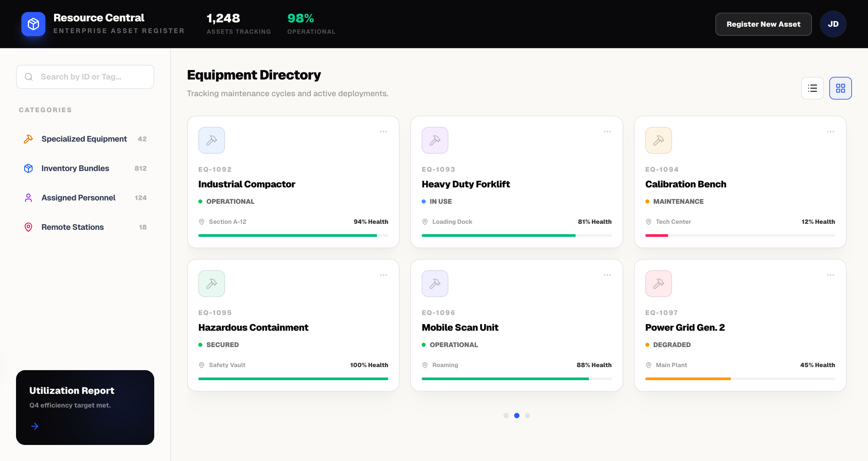
Task: Switch to grid view layout
Action: pyautogui.click(x=840, y=88)
